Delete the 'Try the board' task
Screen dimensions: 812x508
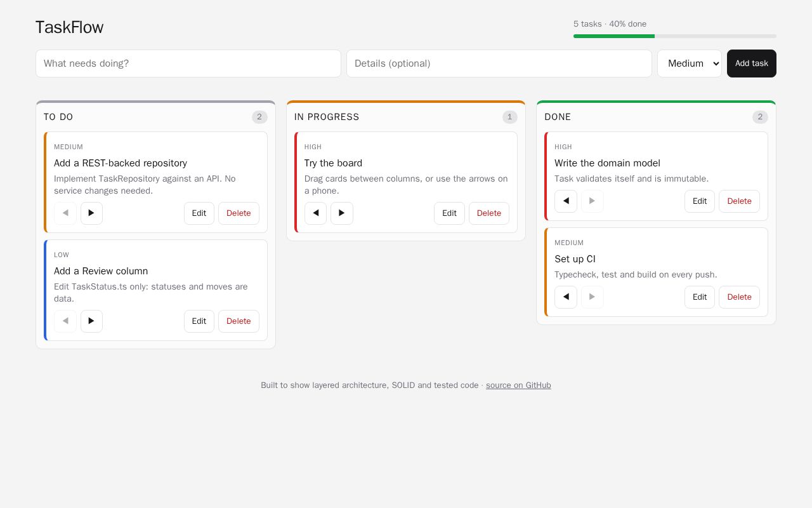point(489,213)
